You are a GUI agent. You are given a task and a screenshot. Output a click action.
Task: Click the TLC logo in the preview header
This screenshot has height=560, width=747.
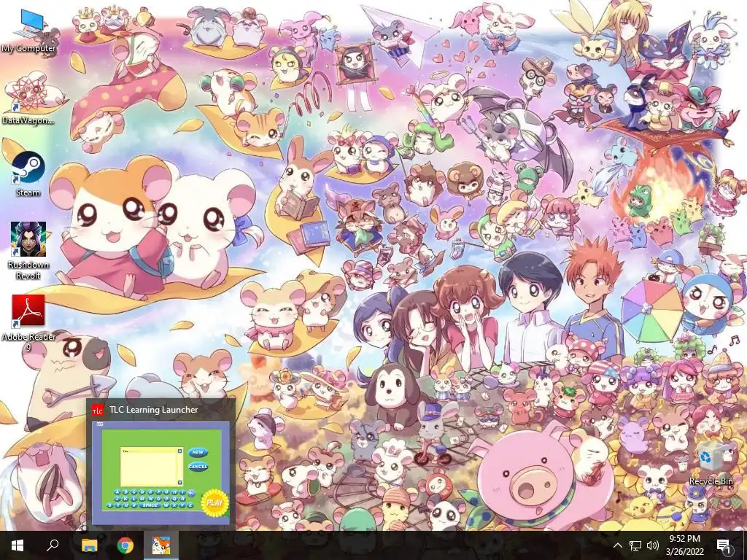[98, 410]
